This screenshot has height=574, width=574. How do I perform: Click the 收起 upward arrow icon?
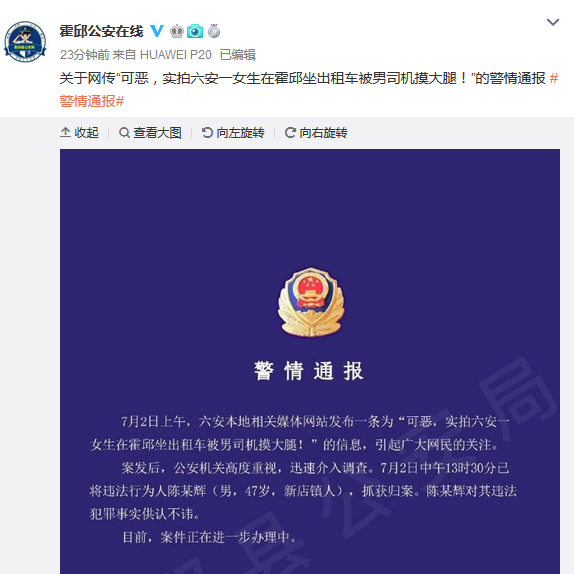click(x=65, y=133)
